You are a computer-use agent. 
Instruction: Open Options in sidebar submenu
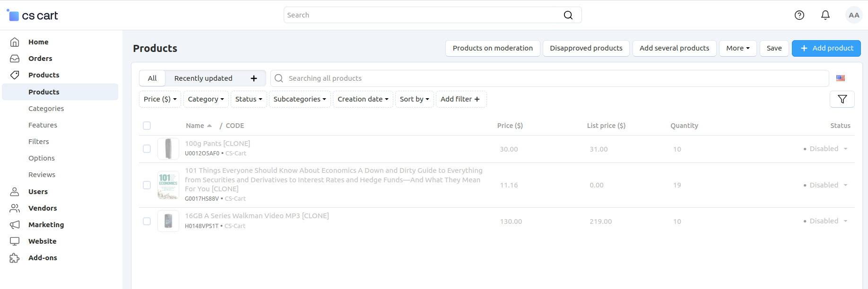pyautogui.click(x=42, y=158)
